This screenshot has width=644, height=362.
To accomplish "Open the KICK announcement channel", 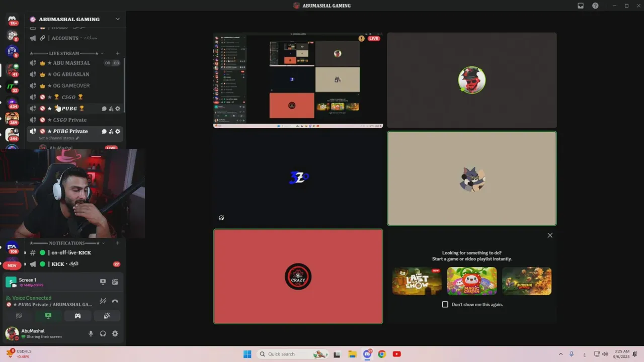I will click(75, 264).
